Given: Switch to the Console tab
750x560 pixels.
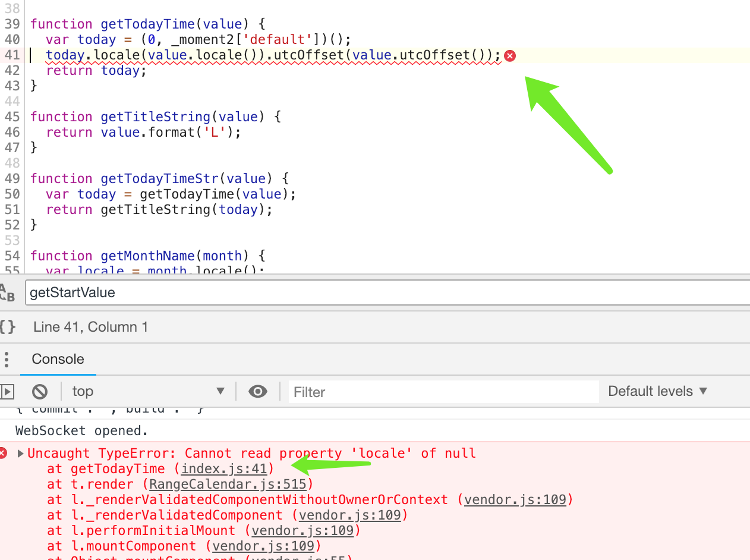Looking at the screenshot, I should (58, 359).
